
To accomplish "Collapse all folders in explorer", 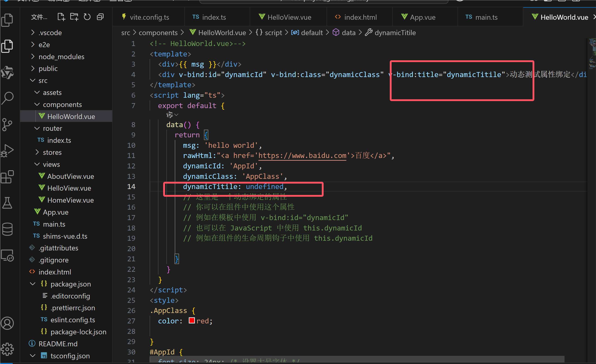I will (100, 17).
